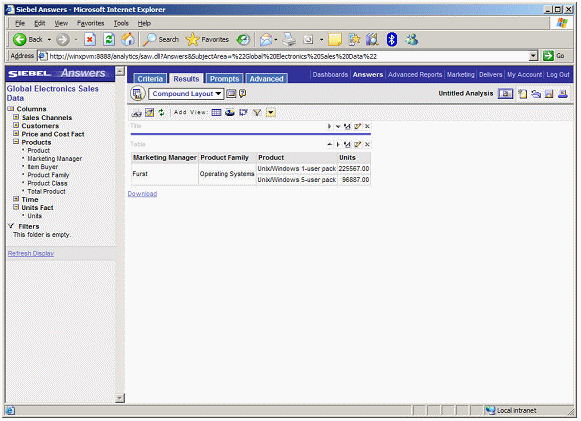Click the browser Home icon
The height and width of the screenshot is (421, 581).
pyautogui.click(x=128, y=39)
